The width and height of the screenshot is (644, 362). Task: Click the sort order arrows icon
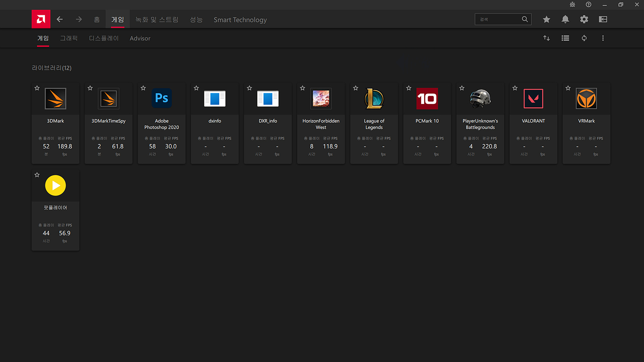pos(546,38)
